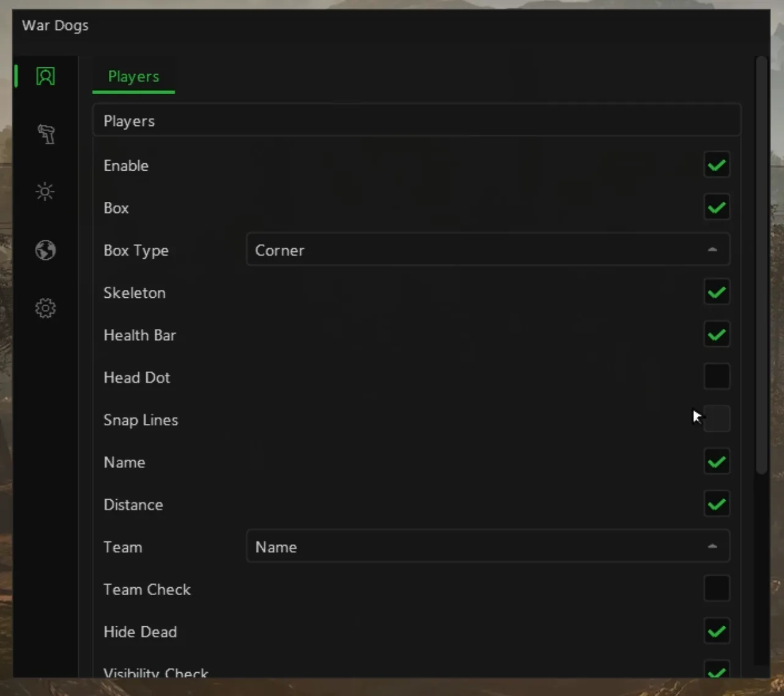
Task: Disable the Skeleton checkbox
Action: [717, 292]
